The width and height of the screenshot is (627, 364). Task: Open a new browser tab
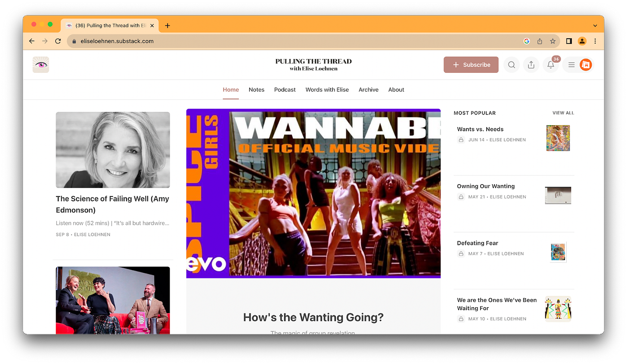168,25
